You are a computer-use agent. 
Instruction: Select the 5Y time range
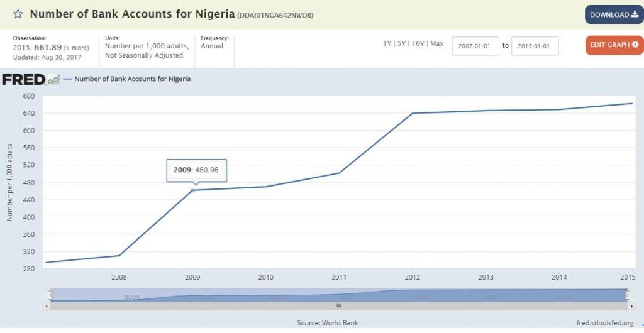coord(402,44)
